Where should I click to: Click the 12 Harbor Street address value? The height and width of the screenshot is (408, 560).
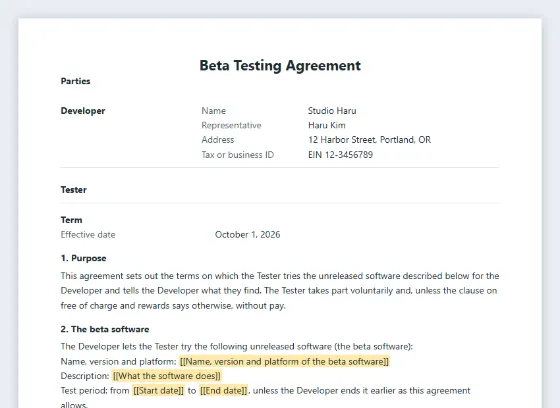(x=369, y=140)
